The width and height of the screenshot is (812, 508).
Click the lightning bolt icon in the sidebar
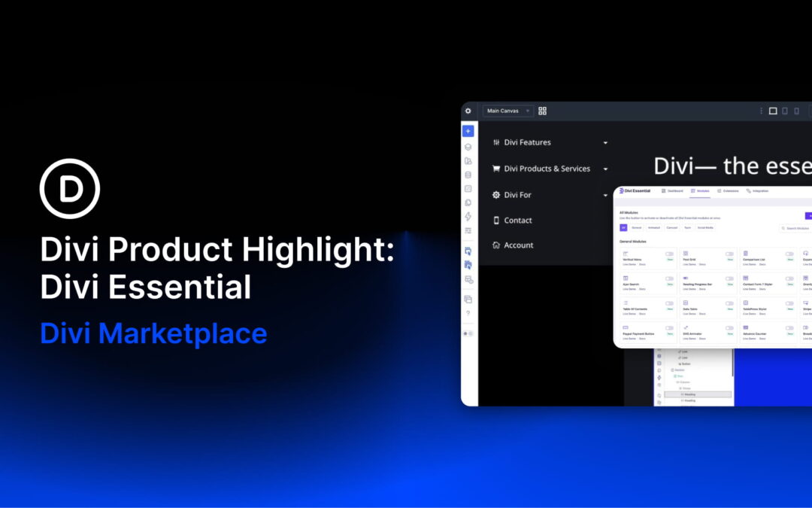[468, 216]
